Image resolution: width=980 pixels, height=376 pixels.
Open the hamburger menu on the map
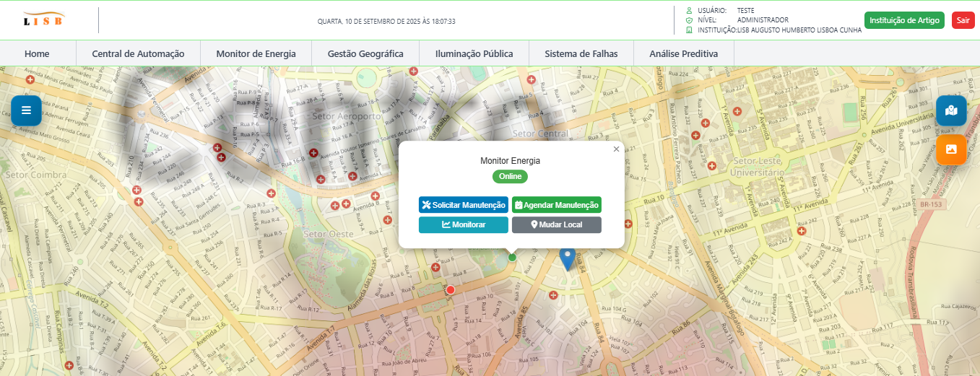click(26, 110)
